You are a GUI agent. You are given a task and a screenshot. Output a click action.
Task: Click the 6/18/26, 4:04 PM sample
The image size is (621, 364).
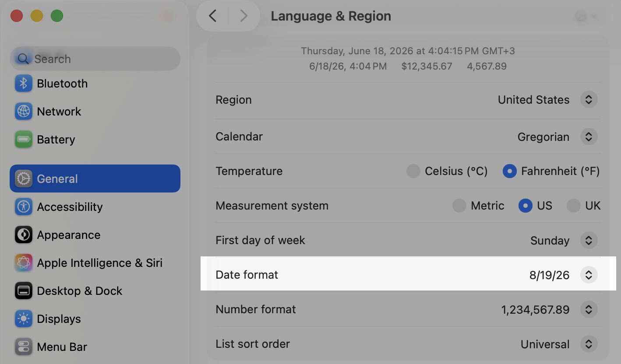[x=348, y=66]
